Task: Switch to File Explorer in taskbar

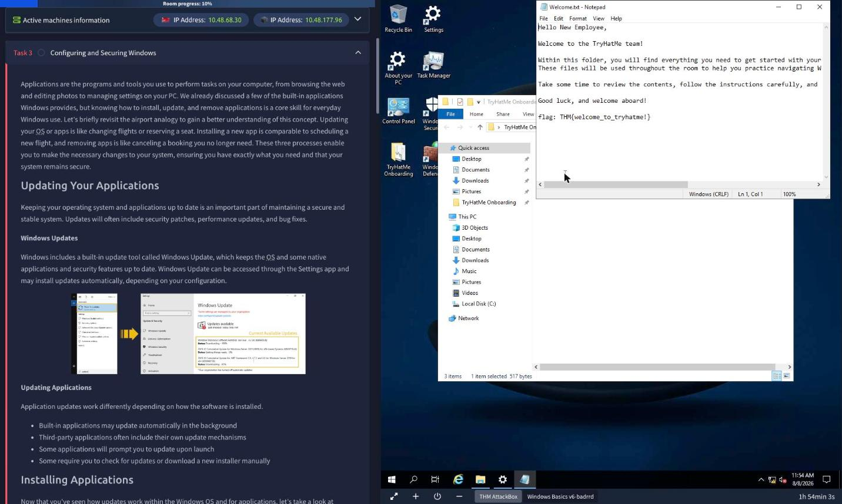Action: 480,479
